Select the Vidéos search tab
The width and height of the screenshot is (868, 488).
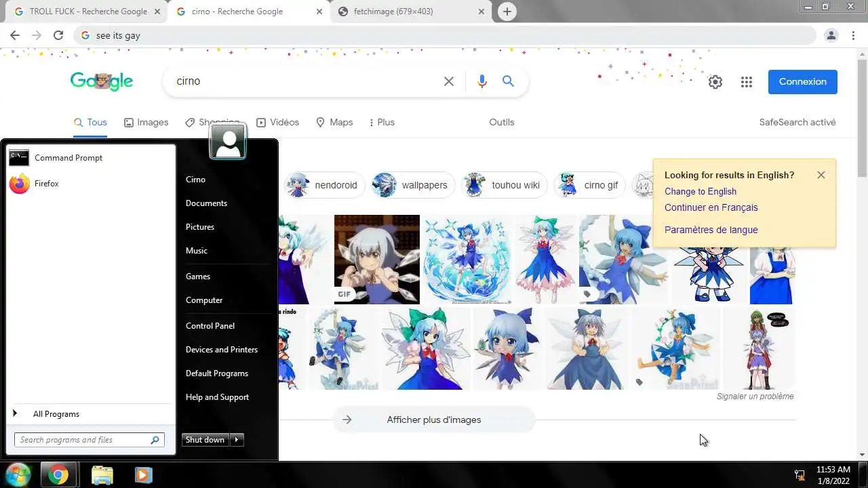coord(277,123)
